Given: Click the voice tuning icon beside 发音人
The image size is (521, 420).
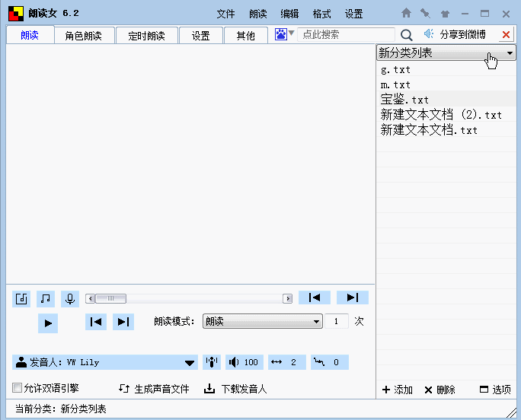Looking at the screenshot, I should pos(212,362).
